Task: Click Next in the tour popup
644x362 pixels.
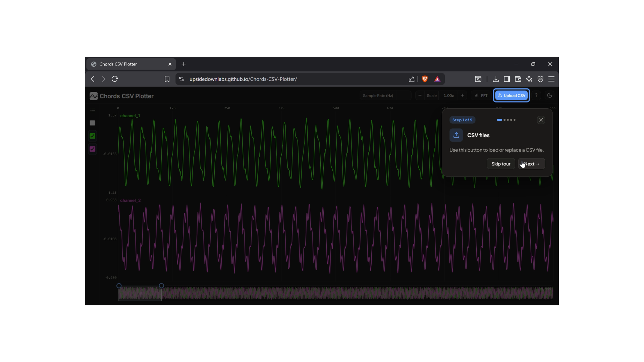Action: coord(531,164)
